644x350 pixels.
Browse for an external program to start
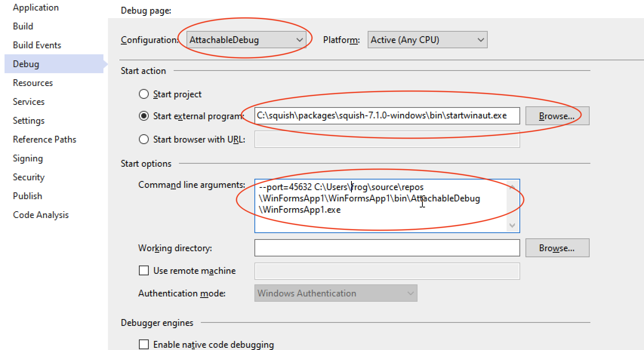pos(557,116)
